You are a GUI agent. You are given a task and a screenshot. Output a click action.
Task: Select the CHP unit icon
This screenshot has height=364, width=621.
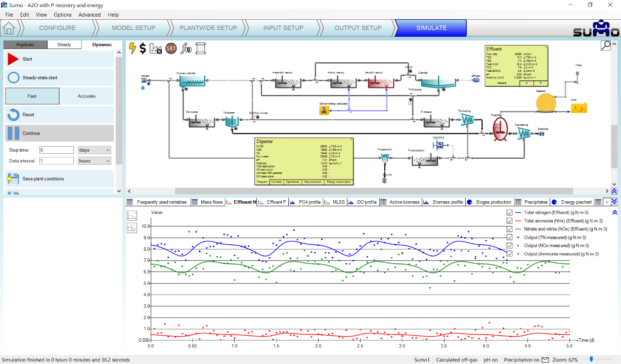tap(578, 107)
